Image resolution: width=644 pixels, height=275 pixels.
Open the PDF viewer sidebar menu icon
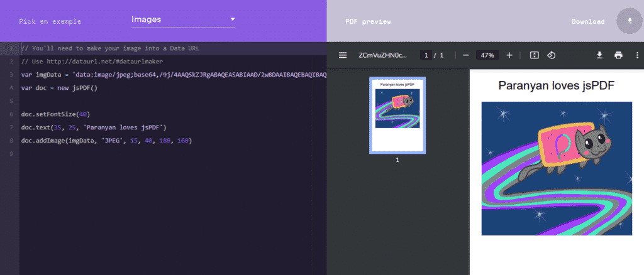point(343,55)
